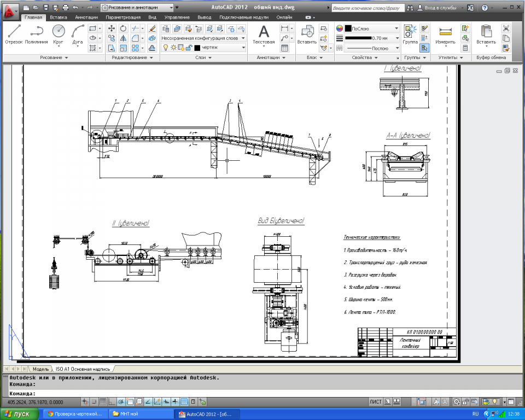Expand the Редактирование panel
The width and height of the screenshot is (525, 420).
[x=132, y=57]
